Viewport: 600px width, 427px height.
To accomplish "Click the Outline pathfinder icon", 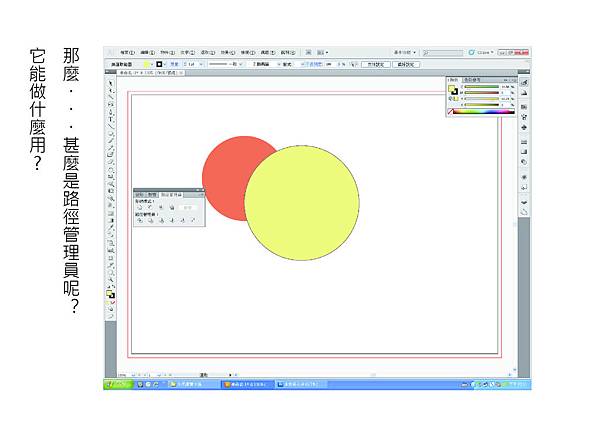I will click(x=183, y=220).
